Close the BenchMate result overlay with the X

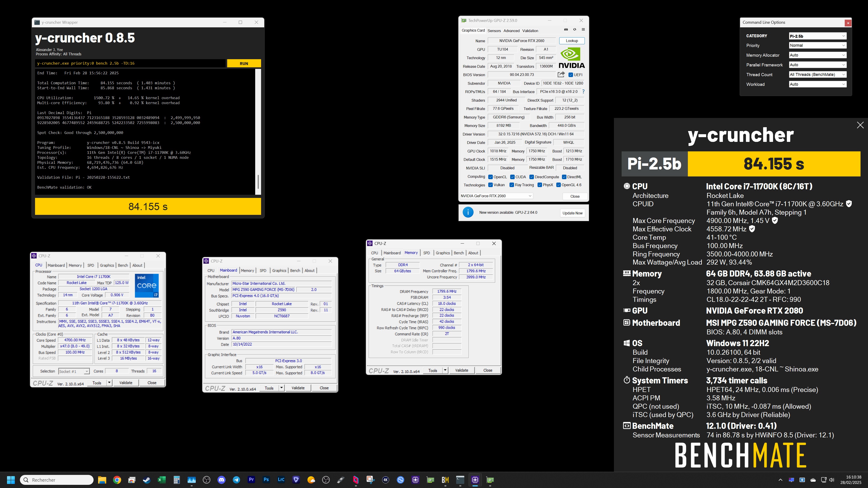(860, 125)
